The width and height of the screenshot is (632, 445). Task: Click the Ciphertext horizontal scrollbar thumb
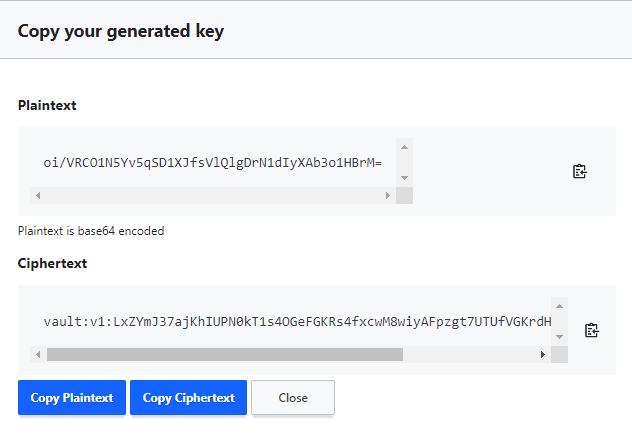225,354
